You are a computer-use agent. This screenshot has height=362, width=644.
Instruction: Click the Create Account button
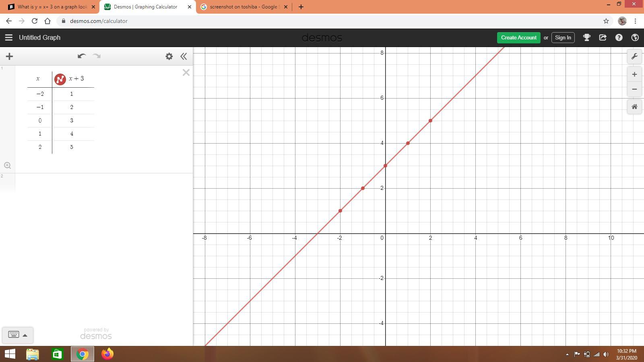[518, 37]
